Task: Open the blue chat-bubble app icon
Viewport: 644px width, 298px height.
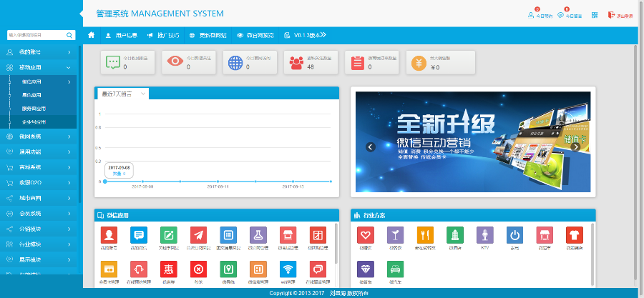Action: click(139, 235)
